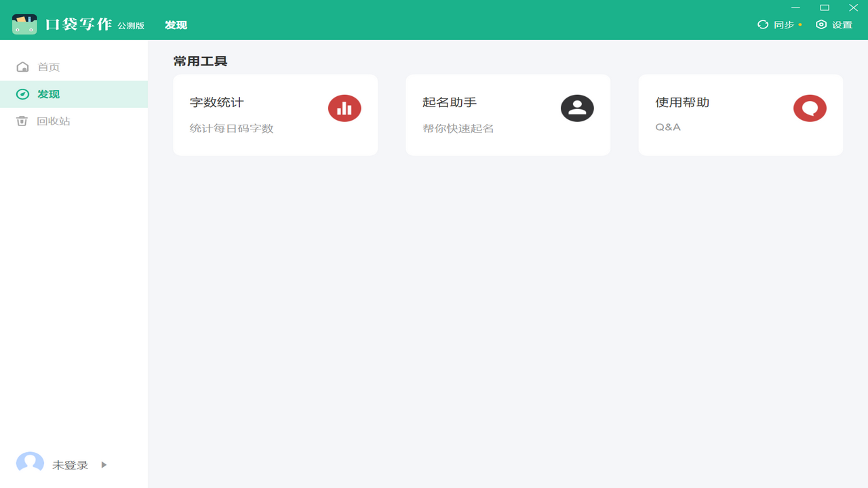Image resolution: width=868 pixels, height=488 pixels.
Task: Click the 同步 sync icon in top bar
Action: pos(764,24)
